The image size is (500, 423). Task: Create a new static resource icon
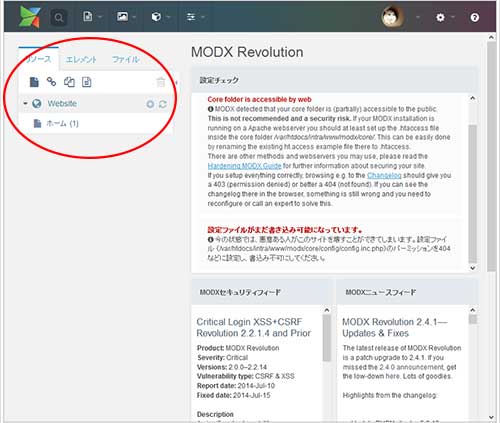[x=87, y=82]
